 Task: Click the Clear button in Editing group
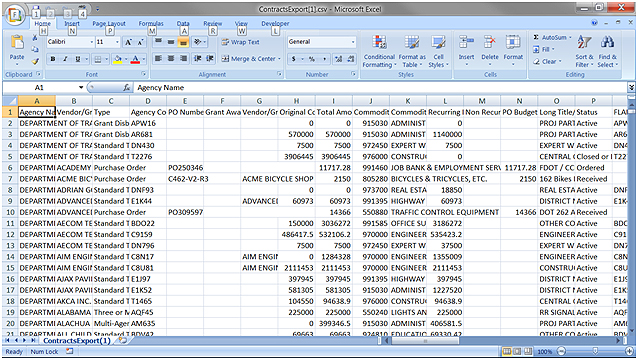pyautogui.click(x=547, y=61)
